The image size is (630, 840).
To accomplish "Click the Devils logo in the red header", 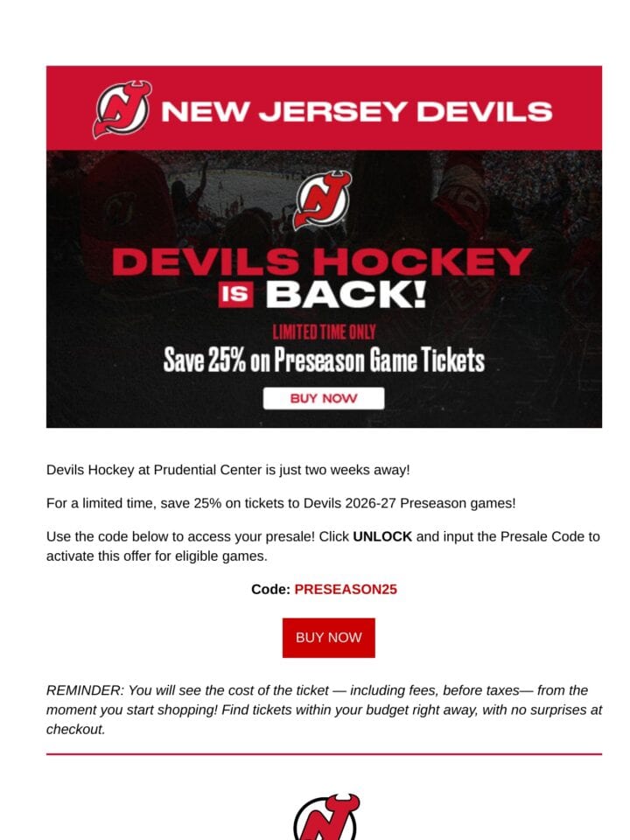I will pyautogui.click(x=122, y=109).
